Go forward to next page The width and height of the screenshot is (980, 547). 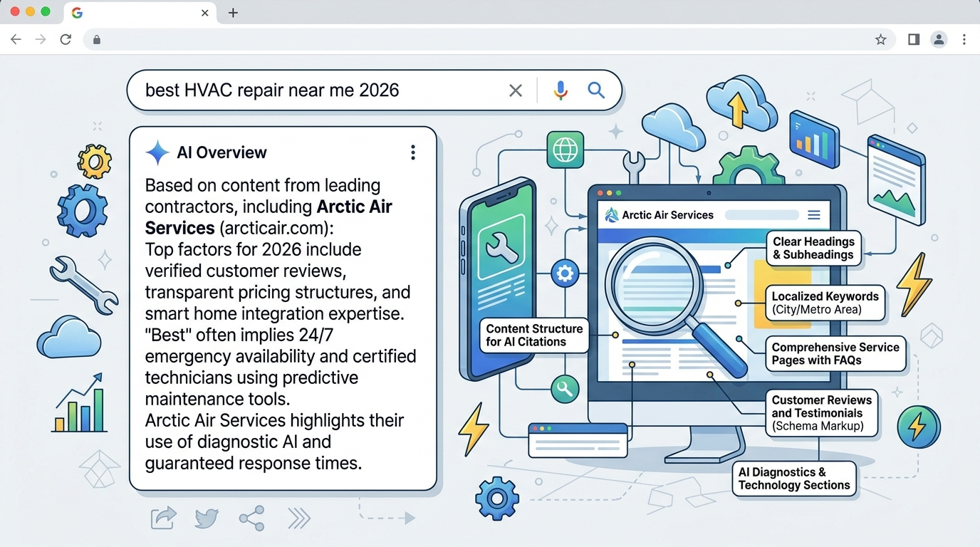coord(41,40)
